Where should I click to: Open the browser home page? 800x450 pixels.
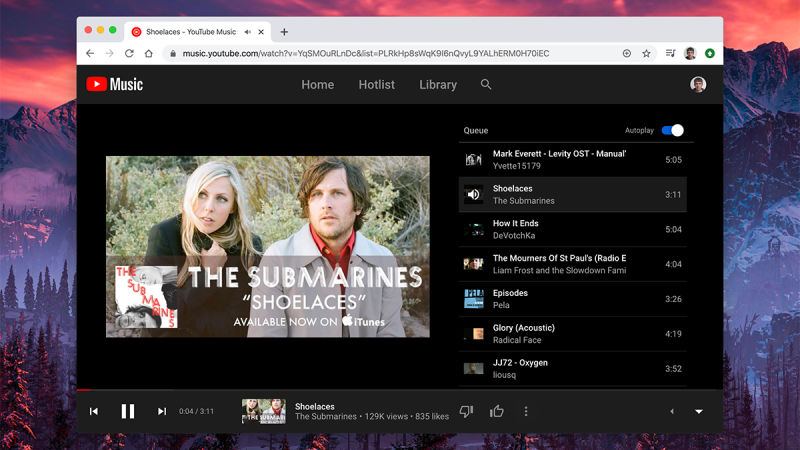(x=148, y=53)
